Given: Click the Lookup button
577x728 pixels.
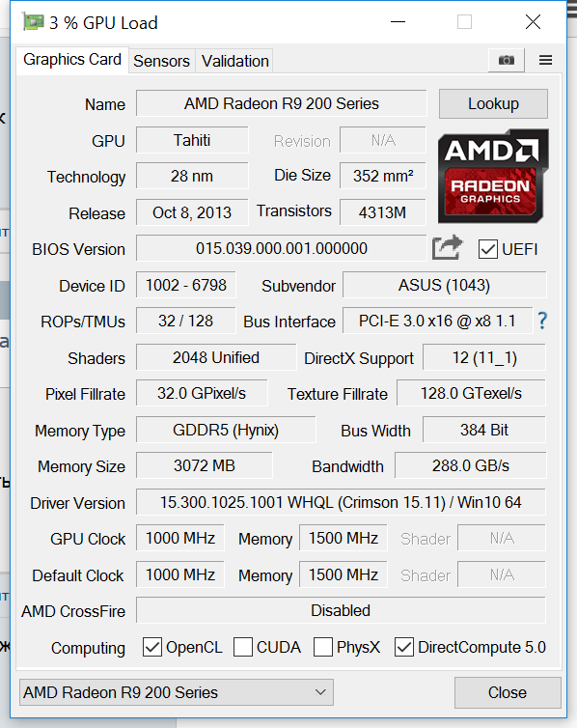Looking at the screenshot, I should pos(493,103).
